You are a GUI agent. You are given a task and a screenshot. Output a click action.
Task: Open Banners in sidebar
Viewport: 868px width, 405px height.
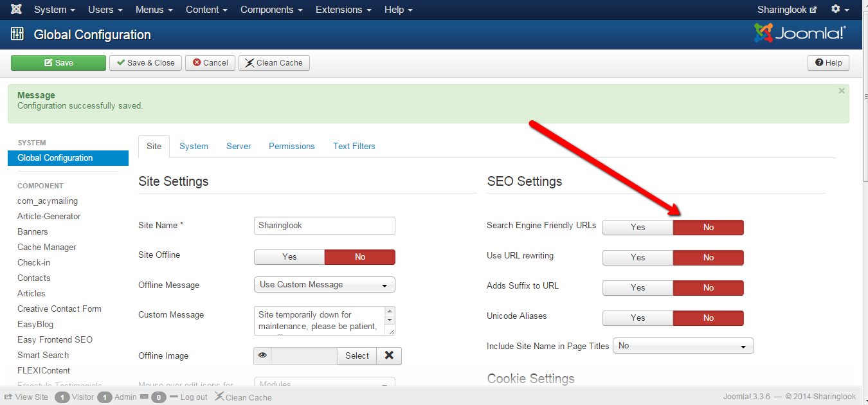pos(33,232)
